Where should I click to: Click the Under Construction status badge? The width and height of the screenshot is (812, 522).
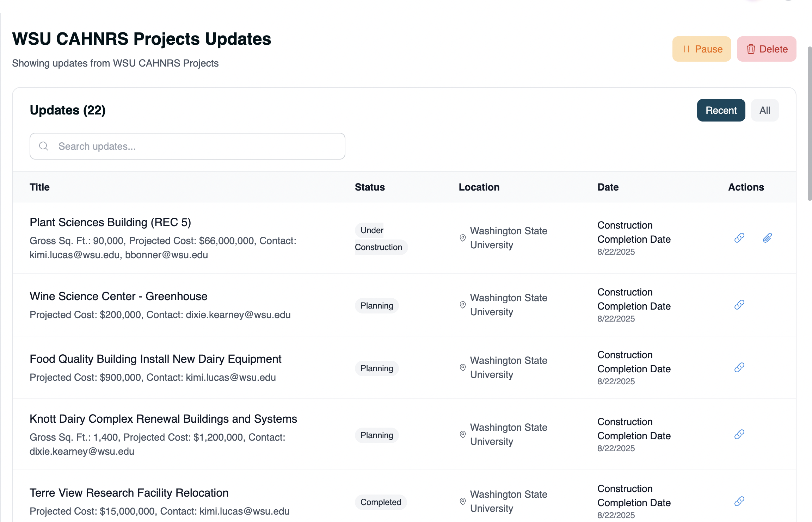point(381,239)
